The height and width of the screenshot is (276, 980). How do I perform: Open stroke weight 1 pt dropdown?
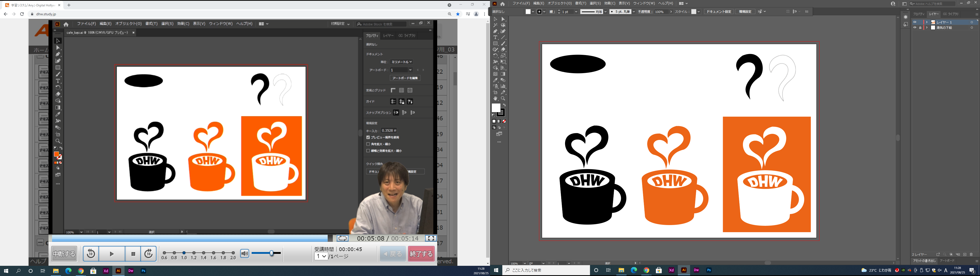click(x=576, y=11)
